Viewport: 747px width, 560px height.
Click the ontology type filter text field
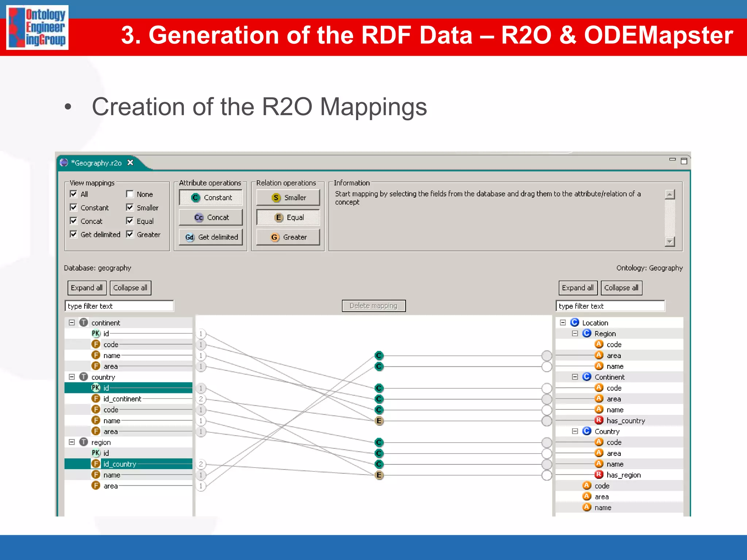point(610,306)
